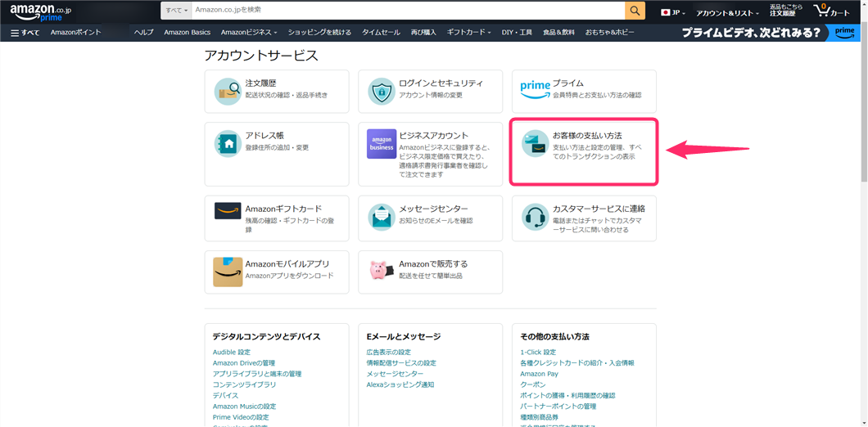
Task: Open DIY・工具 in nav bar
Action: (x=517, y=33)
